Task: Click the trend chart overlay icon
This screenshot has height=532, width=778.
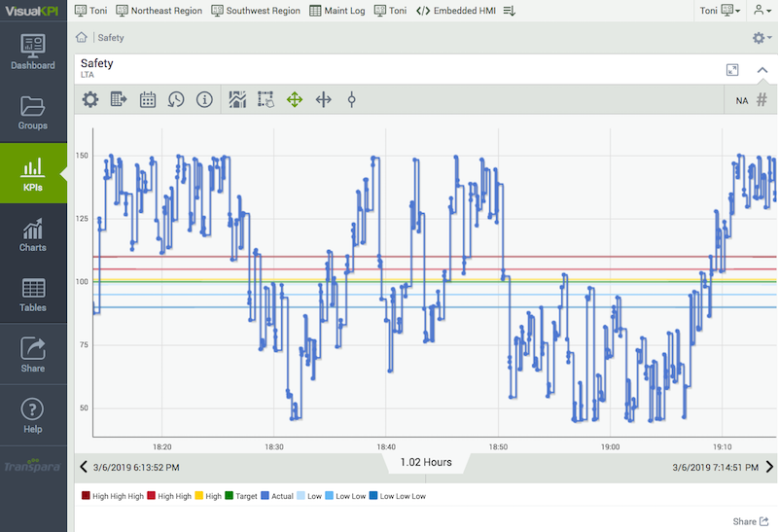Action: (x=237, y=99)
